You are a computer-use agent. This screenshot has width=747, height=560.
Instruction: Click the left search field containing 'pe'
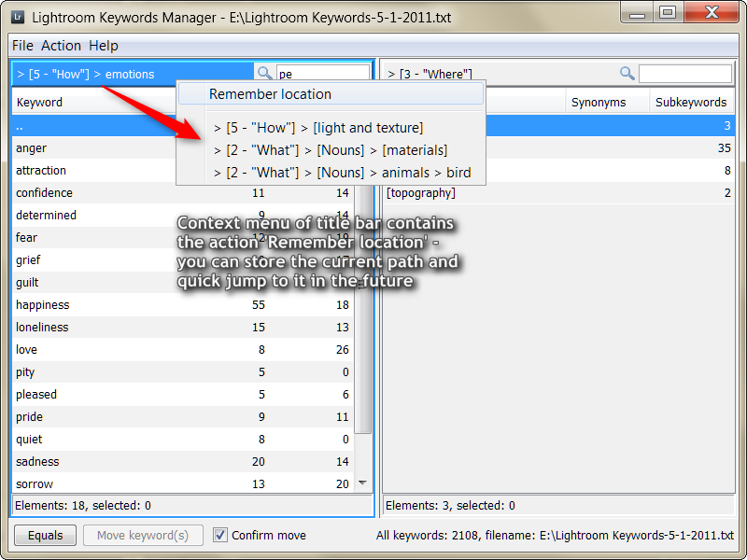pos(323,74)
